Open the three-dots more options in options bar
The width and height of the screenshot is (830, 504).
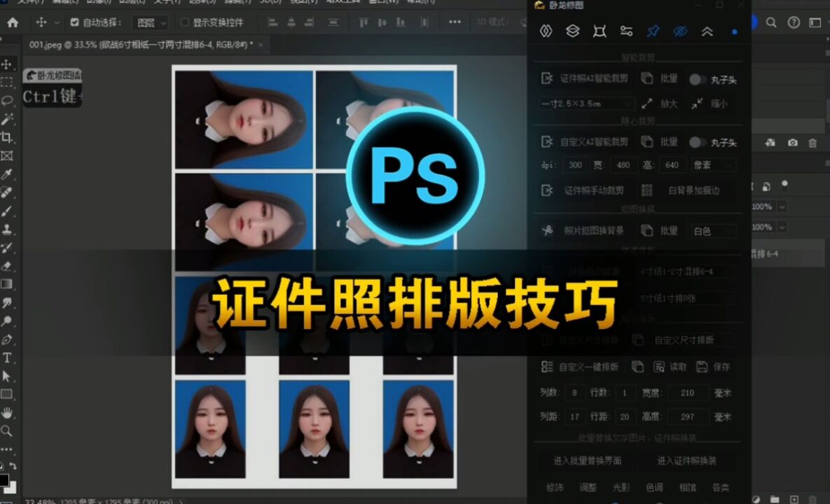455,22
